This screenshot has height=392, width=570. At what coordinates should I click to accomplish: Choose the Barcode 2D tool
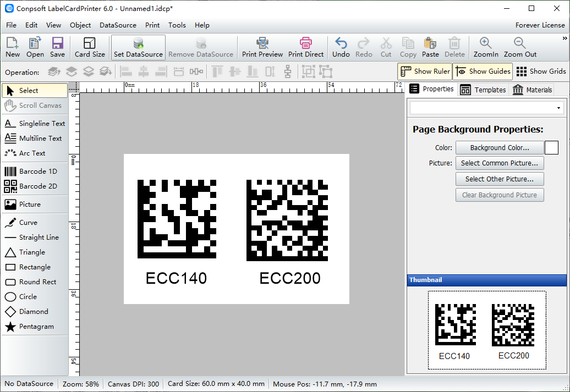tap(35, 186)
